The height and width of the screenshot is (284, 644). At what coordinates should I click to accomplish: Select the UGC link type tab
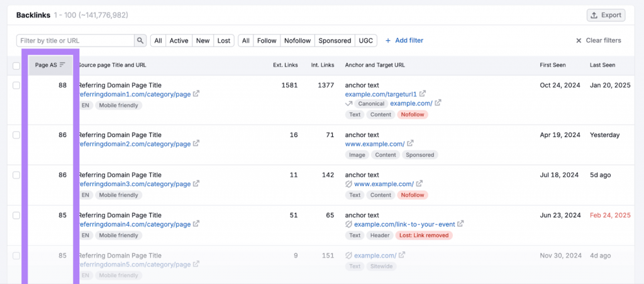click(366, 41)
